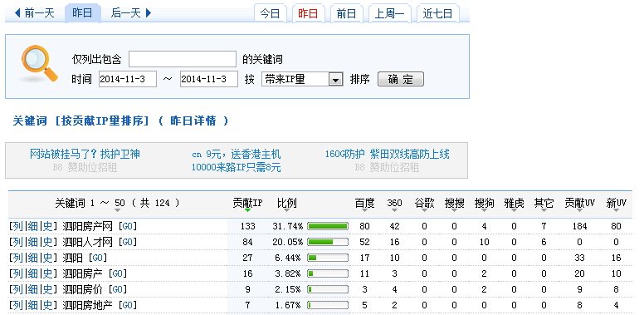The height and width of the screenshot is (315, 644).
Task: Go to previous day arrow link
Action: pos(35,13)
